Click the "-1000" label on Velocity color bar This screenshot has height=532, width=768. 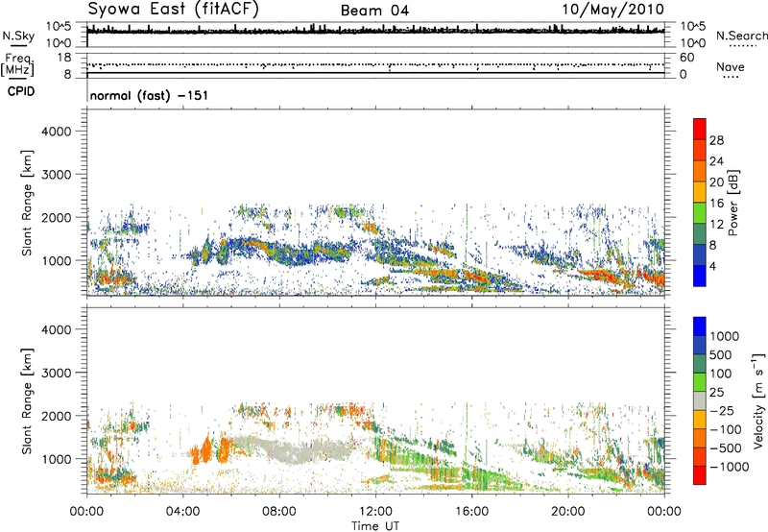[729, 467]
